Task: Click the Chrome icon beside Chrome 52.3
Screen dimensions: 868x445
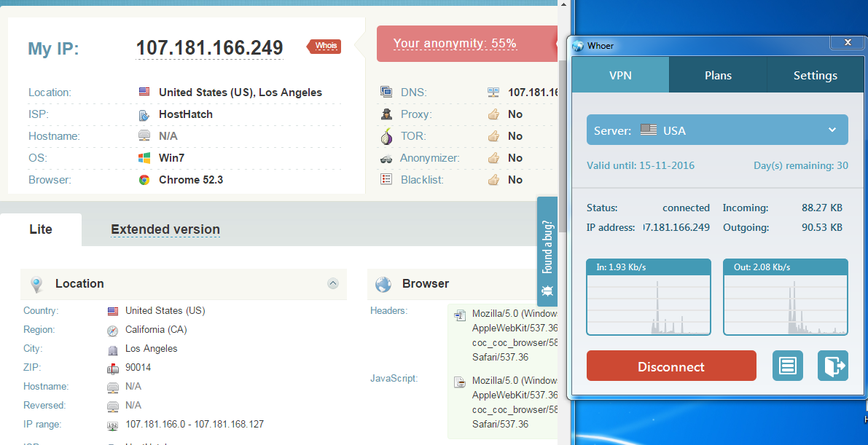Action: [144, 180]
